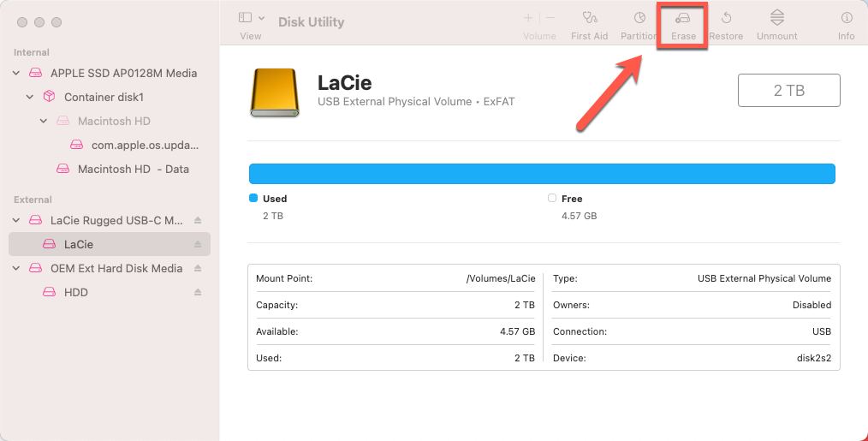Viewport: 868px width, 441px height.
Task: Select com.apple.os.update snapshot
Action: 110,146
